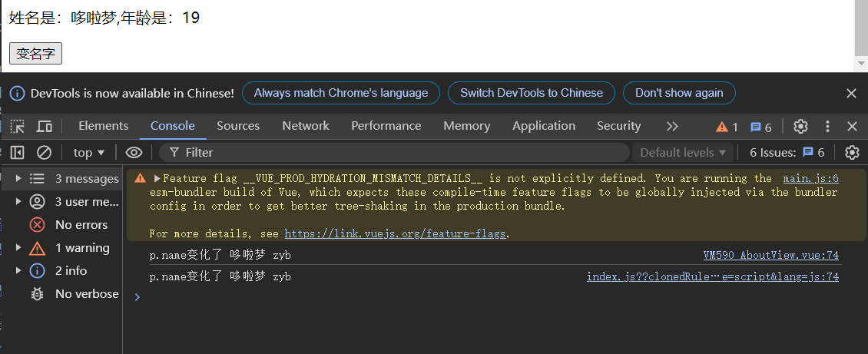Open the vuejs feature-flags link
The height and width of the screenshot is (354, 868).
pos(395,233)
